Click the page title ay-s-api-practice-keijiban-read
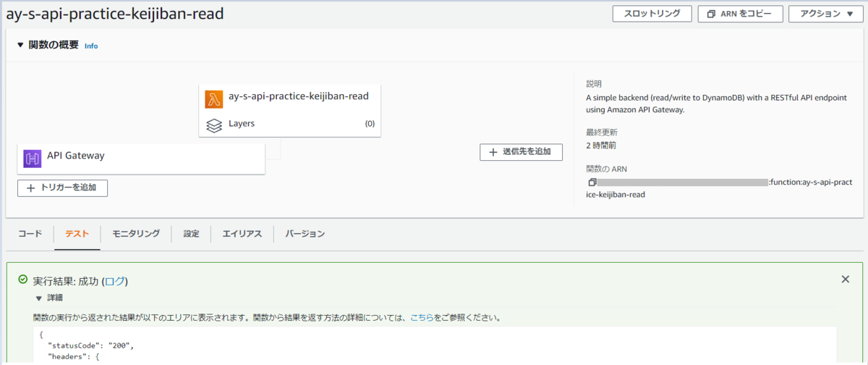The height and width of the screenshot is (365, 868). point(115,13)
